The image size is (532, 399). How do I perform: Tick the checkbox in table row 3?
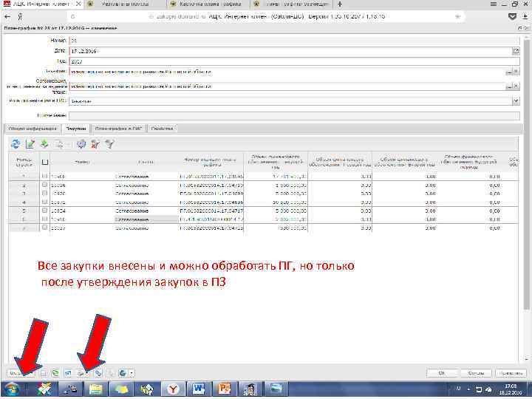44,193
